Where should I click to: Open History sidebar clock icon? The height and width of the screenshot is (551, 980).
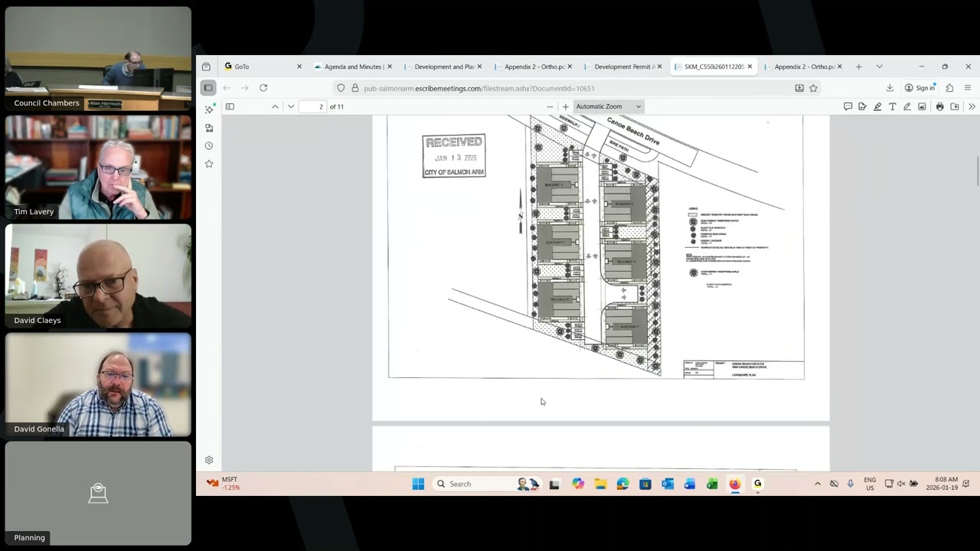[x=209, y=145]
